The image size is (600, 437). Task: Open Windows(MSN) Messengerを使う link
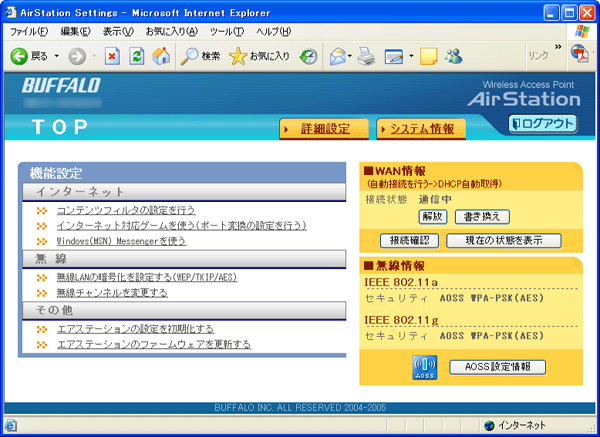(x=121, y=241)
